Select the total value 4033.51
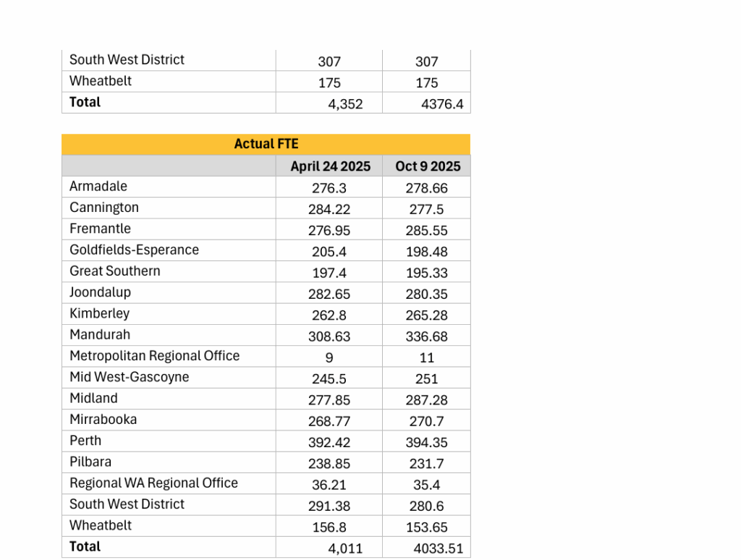This screenshot has height=560, width=741. coord(438,548)
